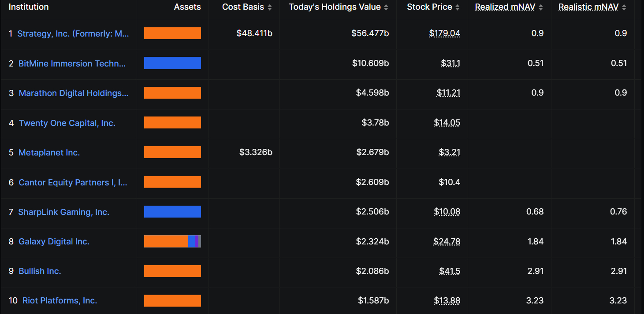
Task: Click Strategy's $179.04 stock price link
Action: 444,33
